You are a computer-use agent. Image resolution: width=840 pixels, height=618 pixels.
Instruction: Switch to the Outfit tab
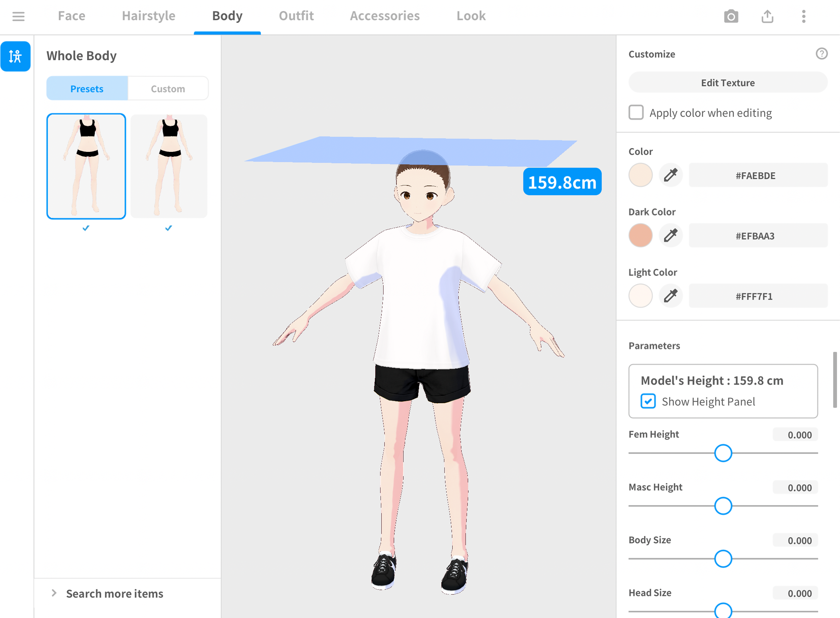click(296, 16)
